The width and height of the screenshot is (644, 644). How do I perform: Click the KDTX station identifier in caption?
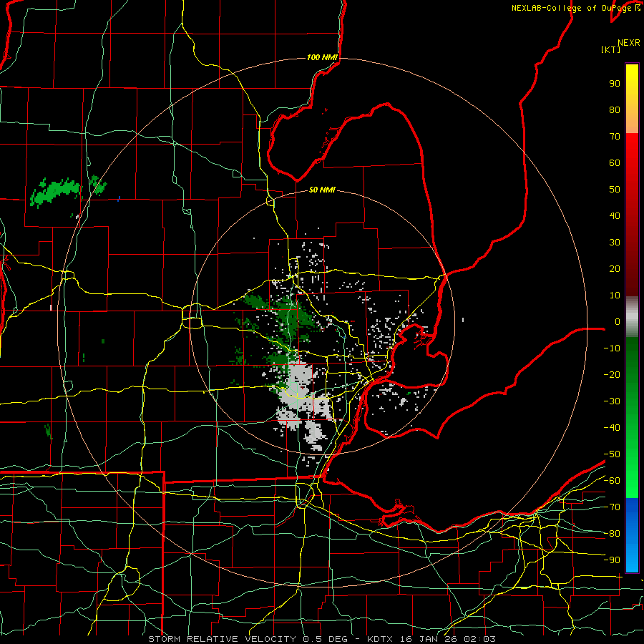point(380,639)
